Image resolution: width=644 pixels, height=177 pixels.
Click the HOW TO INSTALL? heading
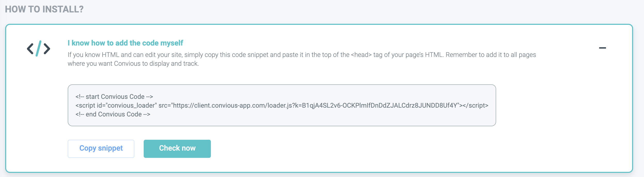pos(44,9)
